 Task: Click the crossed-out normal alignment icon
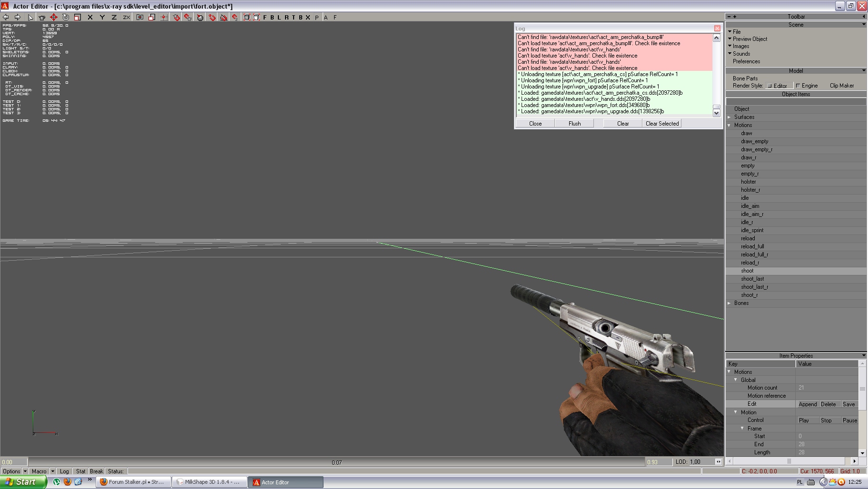pyautogui.click(x=224, y=17)
